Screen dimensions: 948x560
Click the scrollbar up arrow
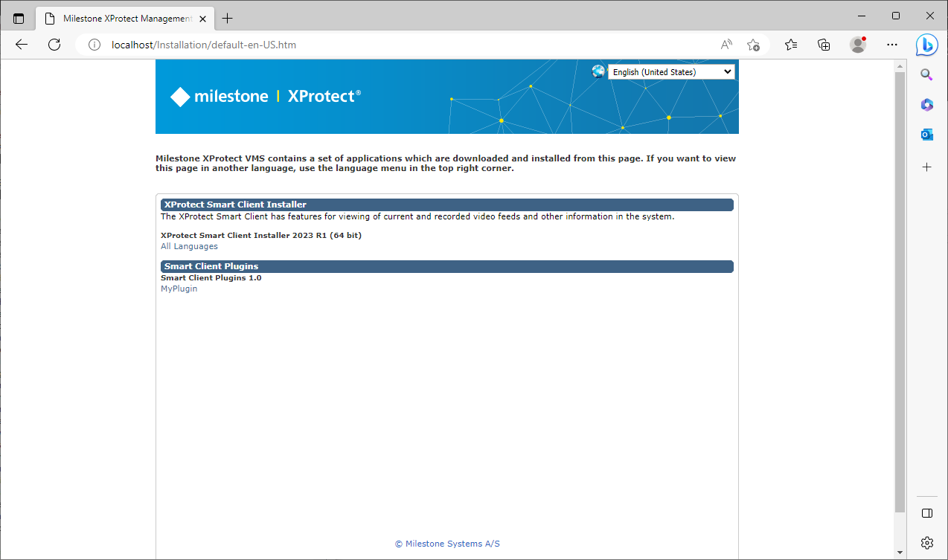(x=900, y=67)
